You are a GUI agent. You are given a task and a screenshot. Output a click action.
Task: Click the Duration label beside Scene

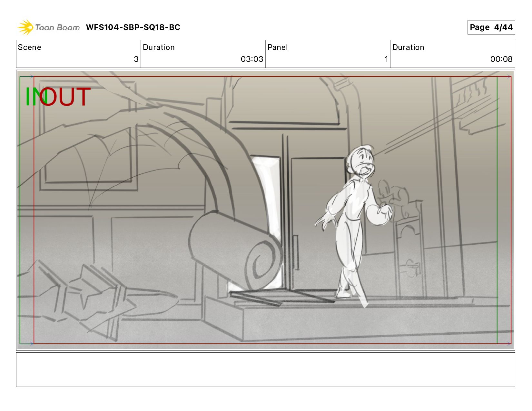(x=159, y=47)
